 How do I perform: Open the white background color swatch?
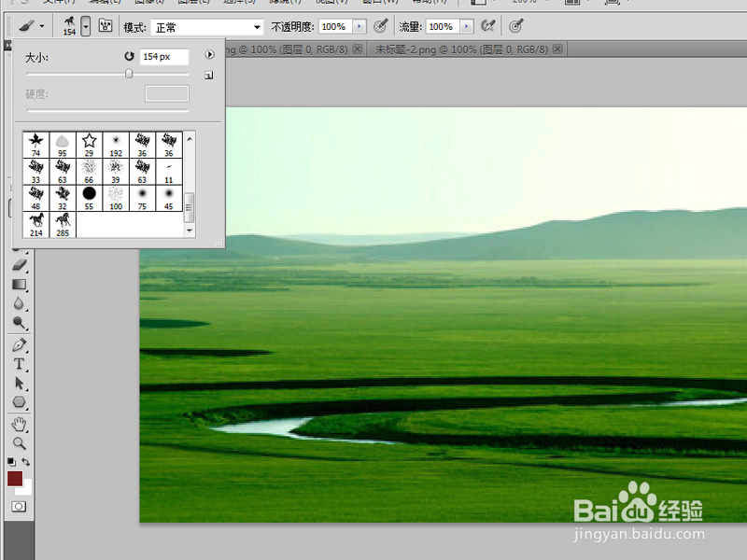[26, 489]
